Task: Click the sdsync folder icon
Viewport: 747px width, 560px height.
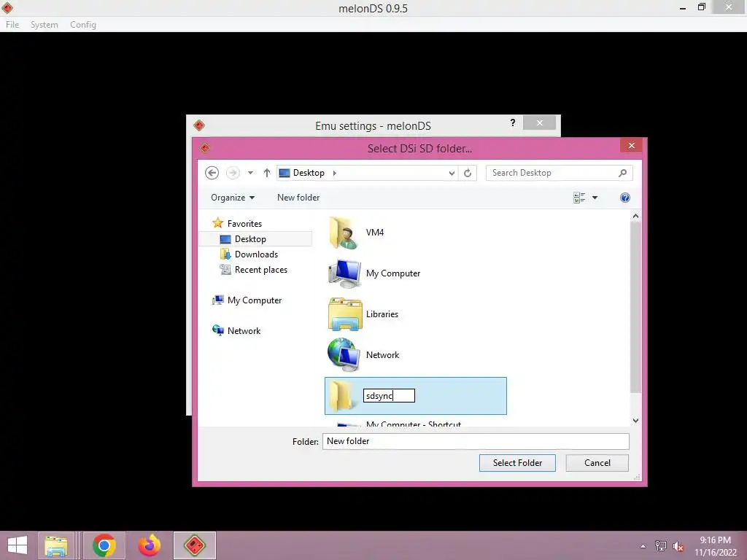Action: tap(343, 396)
